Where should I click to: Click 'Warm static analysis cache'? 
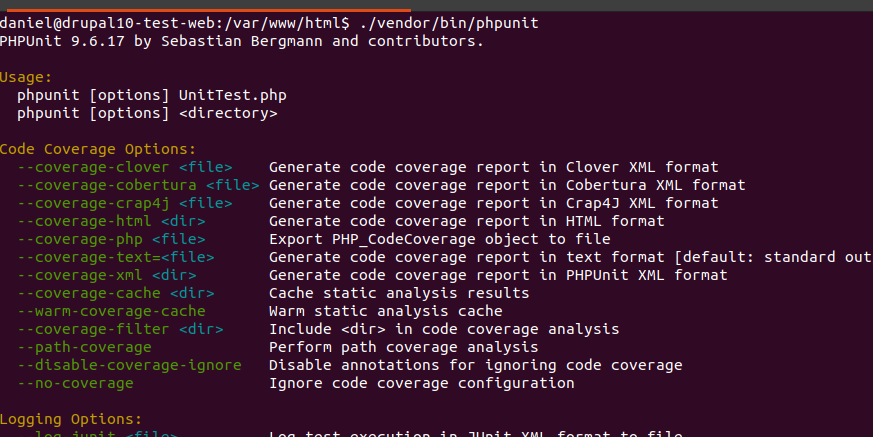coord(386,311)
